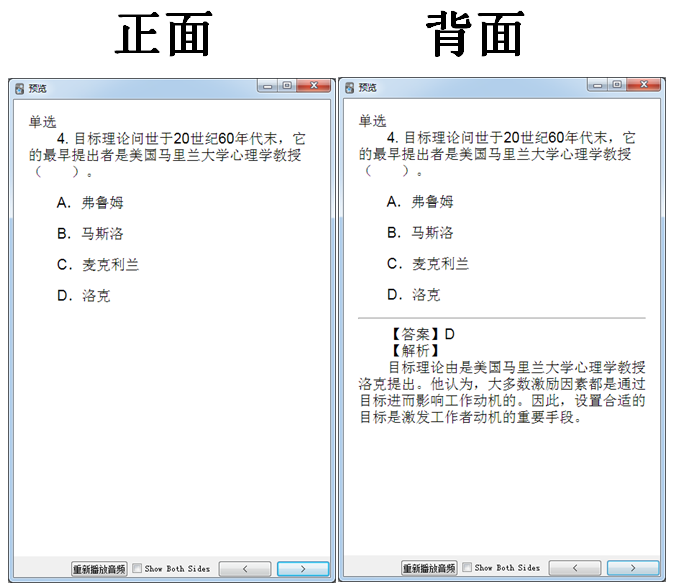Click option D 洛克 in the left window
This screenshot has width=675, height=584.
click(84, 295)
